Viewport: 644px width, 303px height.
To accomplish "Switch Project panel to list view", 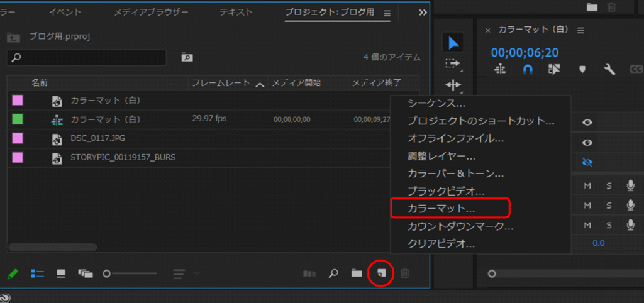I will click(x=37, y=273).
